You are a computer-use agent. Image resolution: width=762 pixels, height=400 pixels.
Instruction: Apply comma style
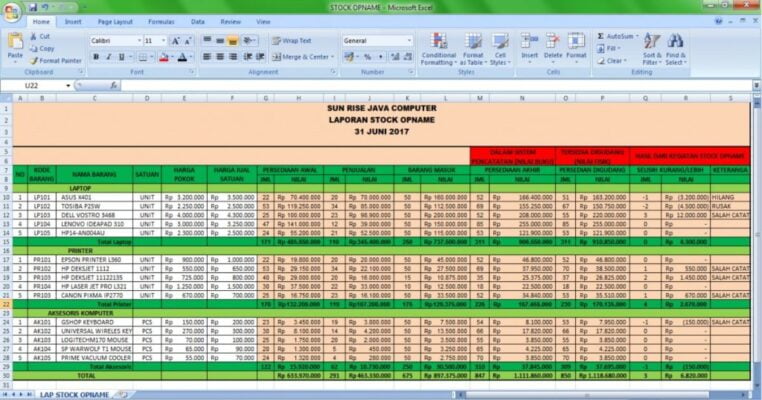pos(381,57)
